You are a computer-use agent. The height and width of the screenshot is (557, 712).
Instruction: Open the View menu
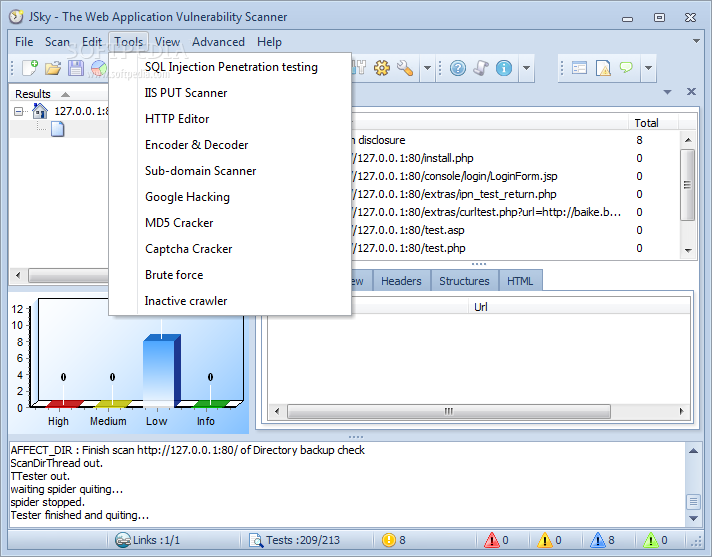tap(168, 42)
